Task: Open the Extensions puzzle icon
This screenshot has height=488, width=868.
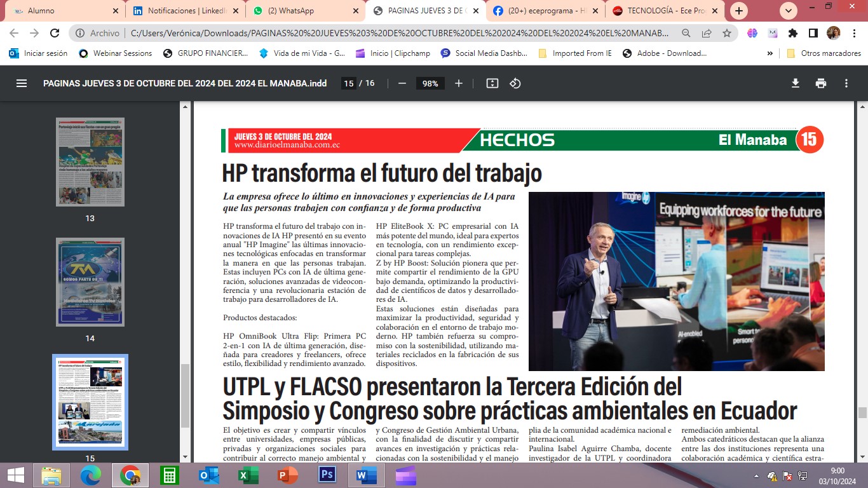Action: point(793,33)
